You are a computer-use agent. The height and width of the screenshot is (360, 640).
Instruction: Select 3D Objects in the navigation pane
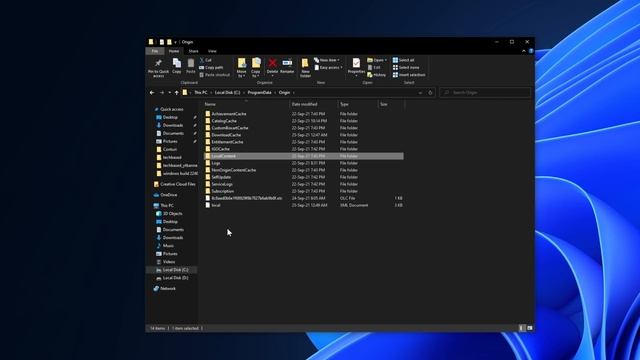[170, 214]
